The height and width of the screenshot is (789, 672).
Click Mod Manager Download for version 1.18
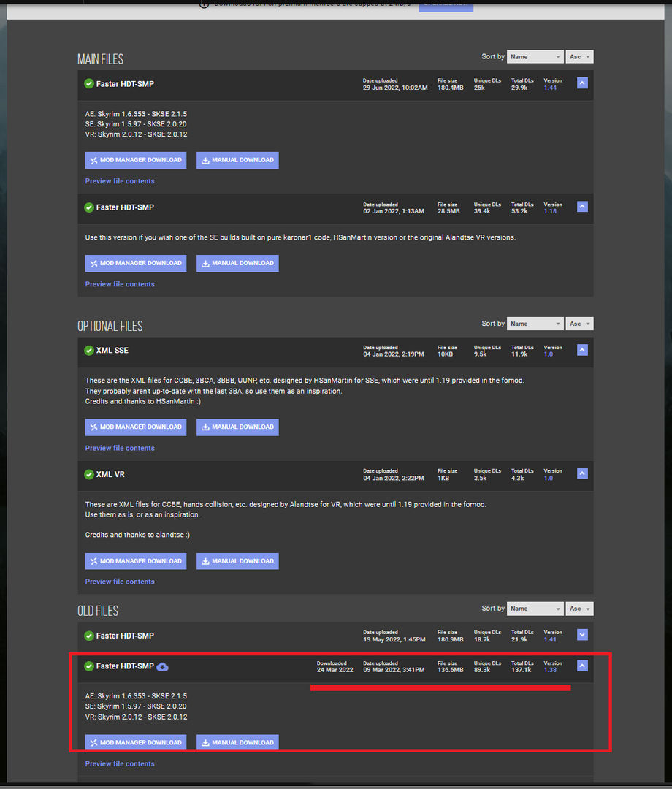tap(136, 264)
